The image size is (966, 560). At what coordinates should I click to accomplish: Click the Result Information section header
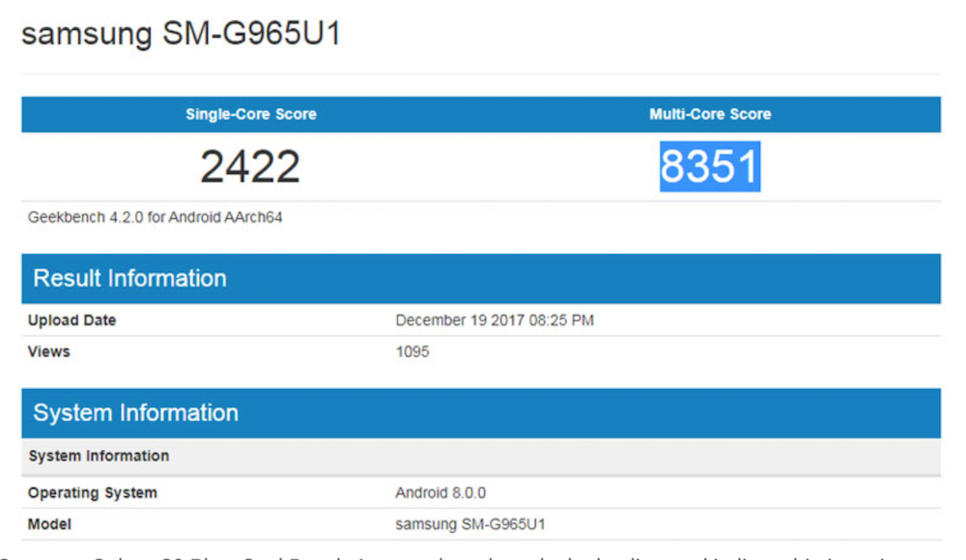(129, 278)
